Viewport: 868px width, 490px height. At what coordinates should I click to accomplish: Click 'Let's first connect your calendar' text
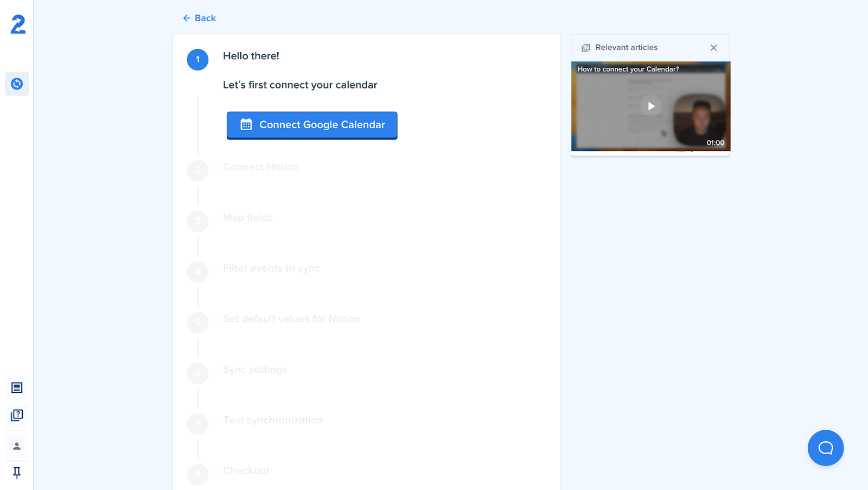300,85
